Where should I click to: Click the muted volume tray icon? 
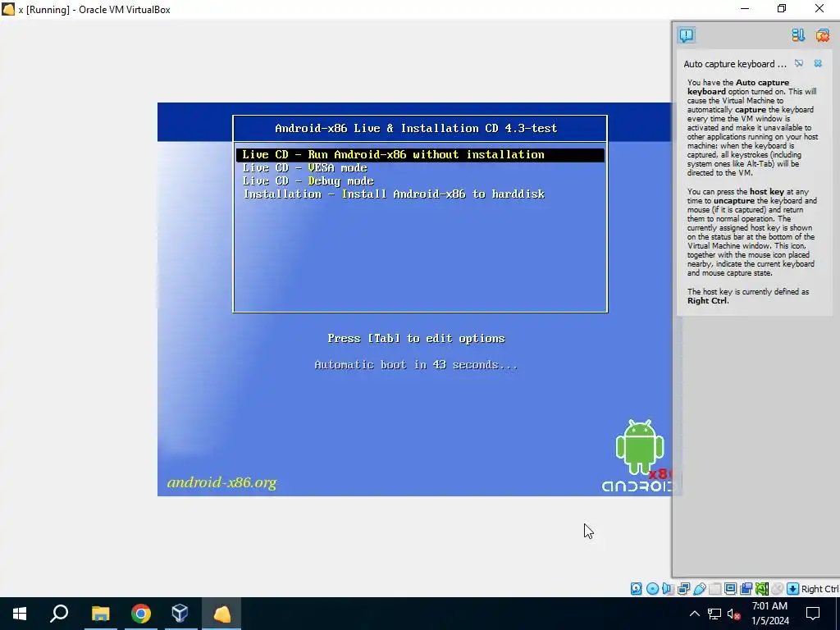[x=734, y=614]
